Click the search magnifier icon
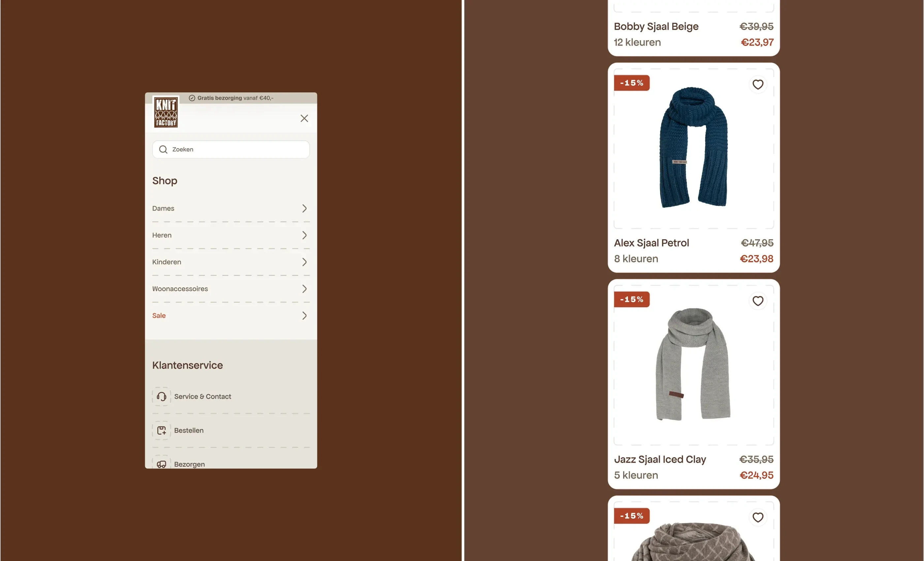This screenshot has height=561, width=924. click(x=163, y=149)
